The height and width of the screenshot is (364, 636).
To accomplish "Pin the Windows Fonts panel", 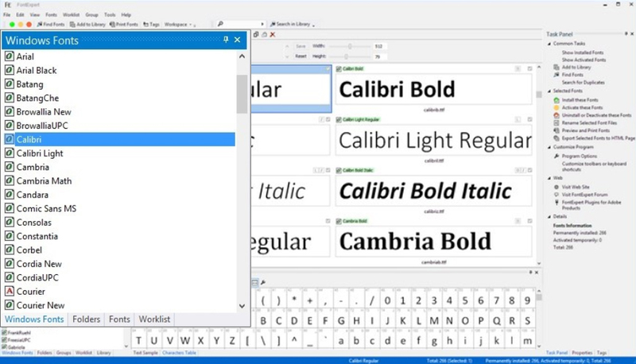I will tap(226, 40).
